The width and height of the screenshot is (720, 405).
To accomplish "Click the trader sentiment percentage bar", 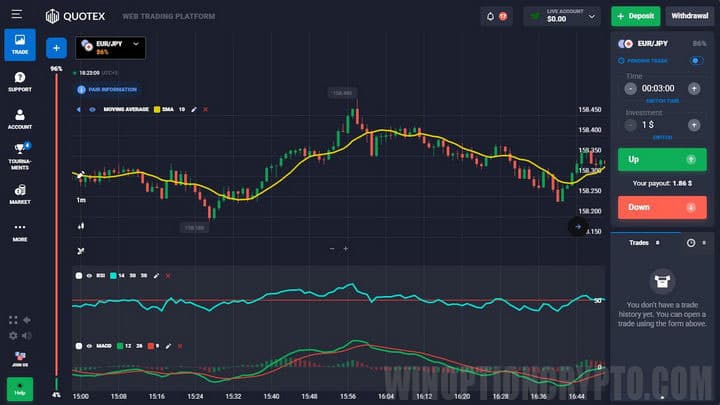I will click(x=56, y=231).
